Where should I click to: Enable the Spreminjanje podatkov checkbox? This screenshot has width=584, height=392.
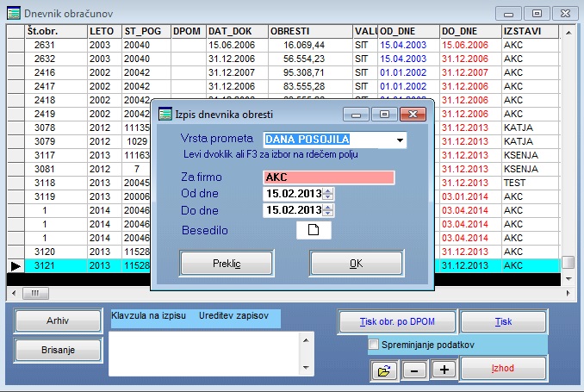374,345
